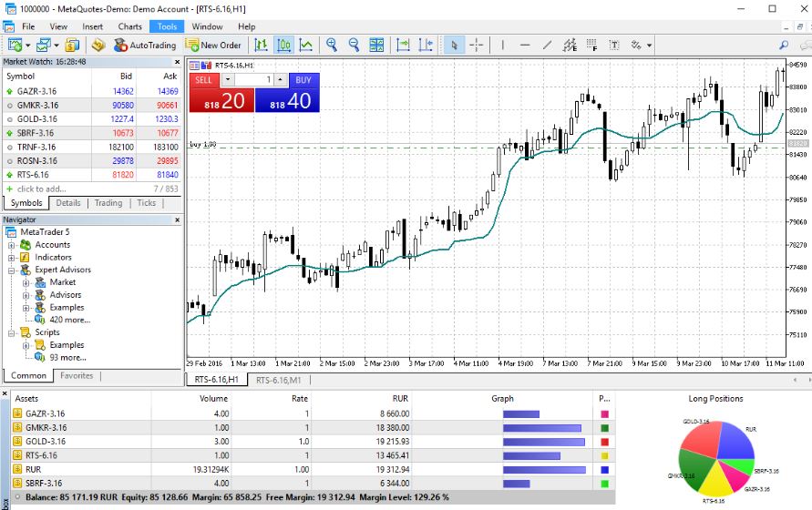Viewport: 812px width, 510px height.
Task: Select the crosshair tool
Action: pos(477,45)
